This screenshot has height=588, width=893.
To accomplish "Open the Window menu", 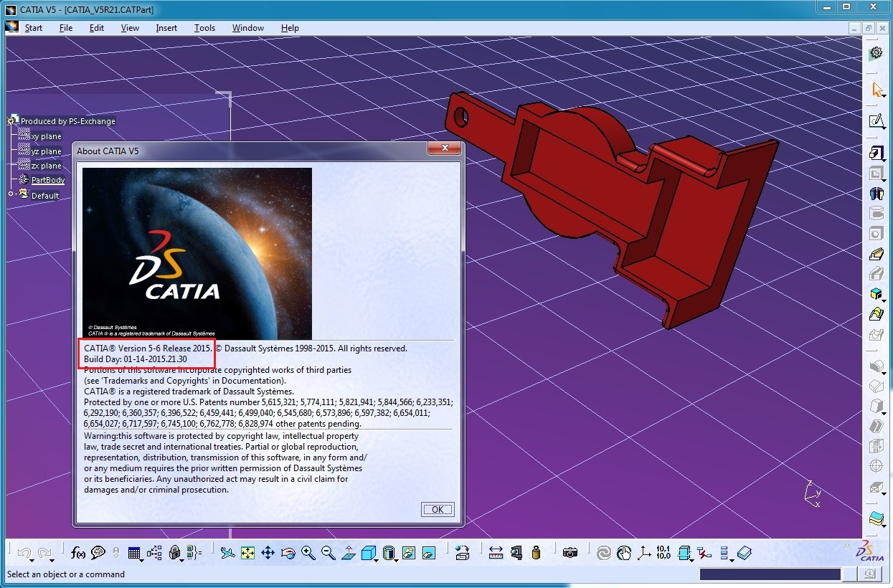I will click(248, 28).
